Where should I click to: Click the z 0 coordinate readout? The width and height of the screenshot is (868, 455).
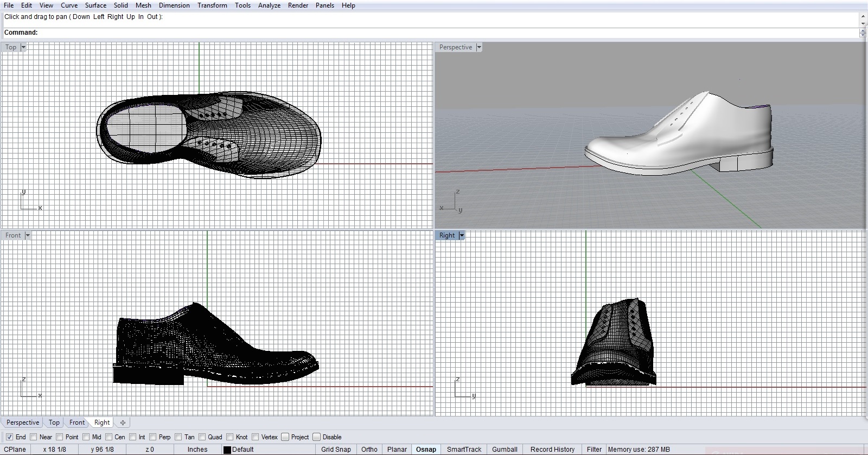[150, 450]
